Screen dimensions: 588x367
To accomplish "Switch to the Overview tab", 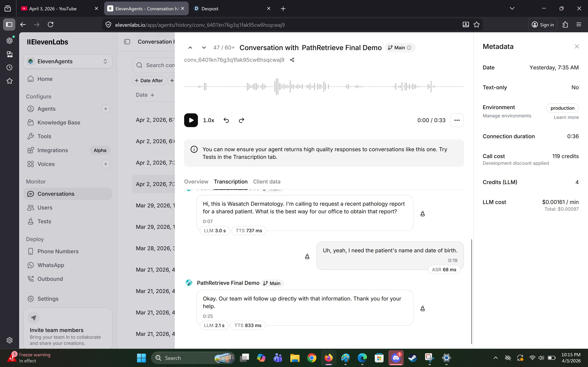I will tap(196, 182).
